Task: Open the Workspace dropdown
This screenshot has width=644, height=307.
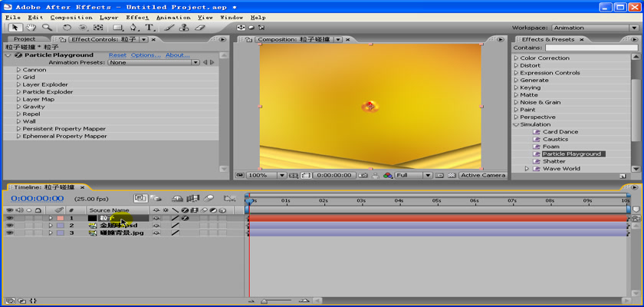Action: coord(595,28)
